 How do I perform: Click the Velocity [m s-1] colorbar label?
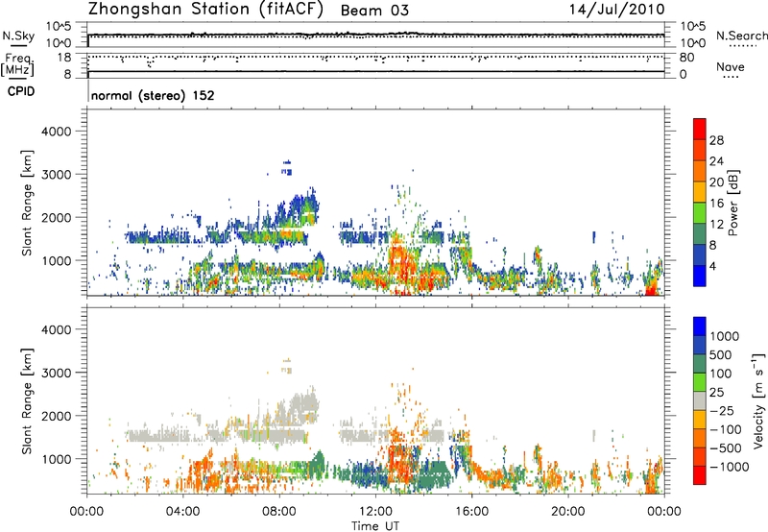tap(758, 400)
